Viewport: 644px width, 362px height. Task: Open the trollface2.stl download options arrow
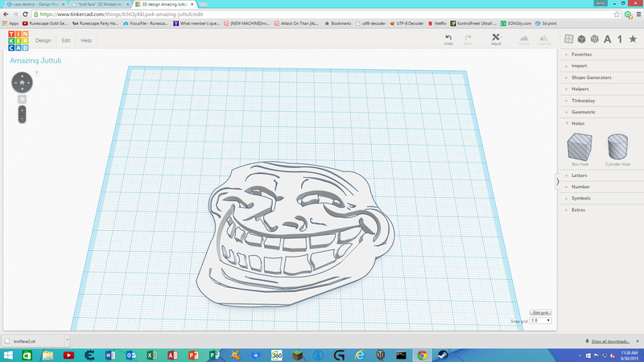[68, 340]
